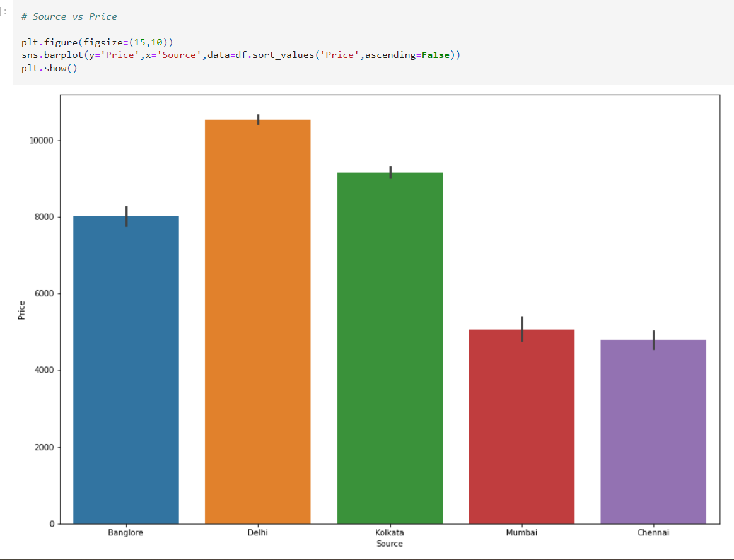Select the Kolkata axis tick label
The image size is (734, 560).
pos(390,532)
